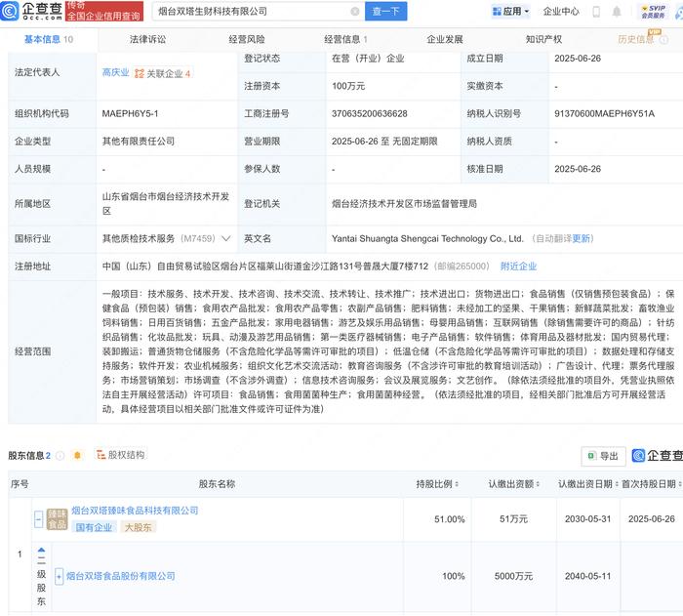Click Yantai Shuangta Shengcai English name
Image resolution: width=683 pixels, height=616 pixels.
point(427,238)
